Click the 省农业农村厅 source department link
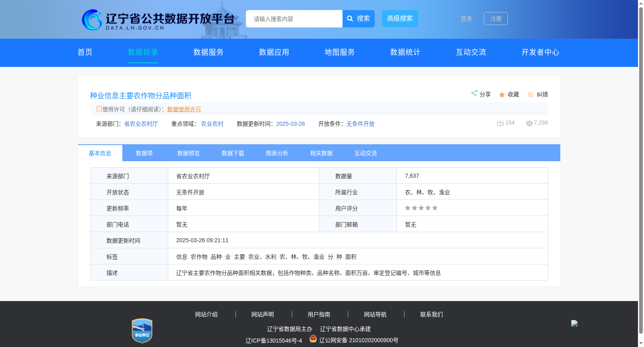 click(x=141, y=124)
